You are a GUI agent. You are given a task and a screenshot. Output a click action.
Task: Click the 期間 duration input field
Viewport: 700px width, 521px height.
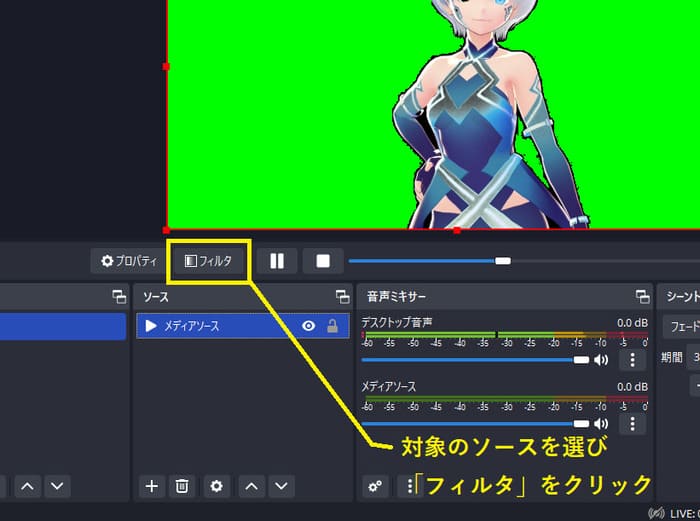pyautogui.click(x=693, y=357)
